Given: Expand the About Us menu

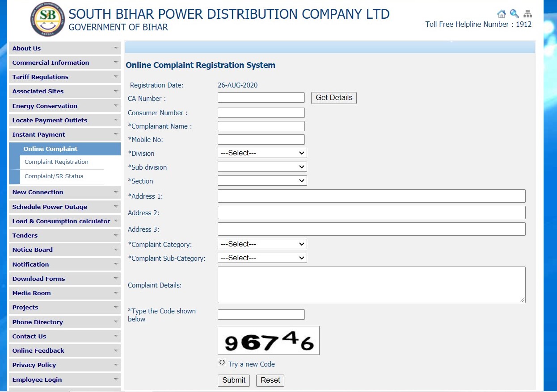Looking at the screenshot, I should [65, 48].
